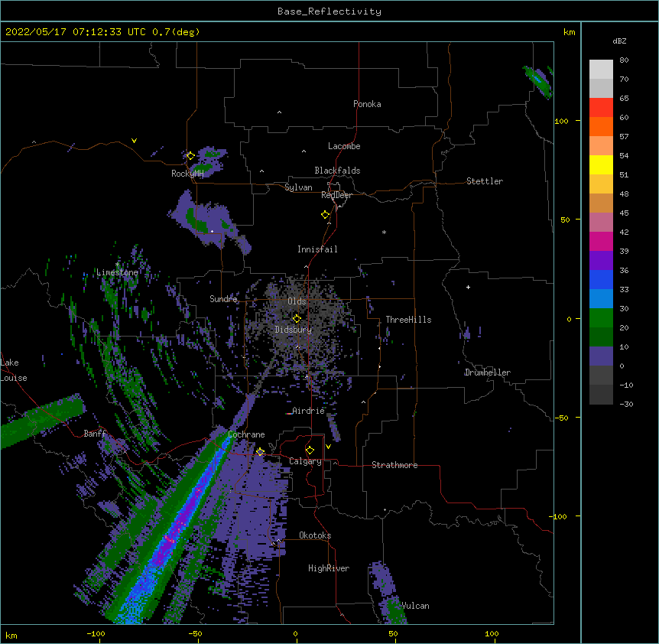Select the Okotoks label

[315, 535]
